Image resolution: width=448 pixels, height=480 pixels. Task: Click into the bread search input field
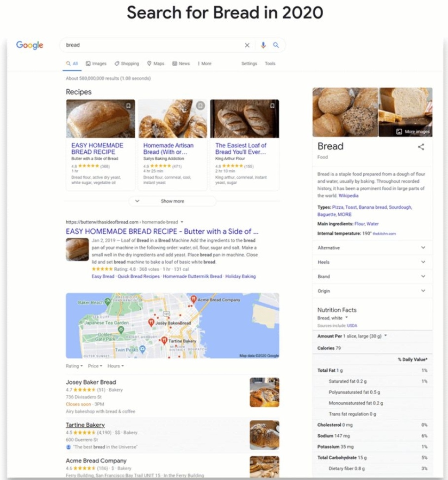pos(153,45)
